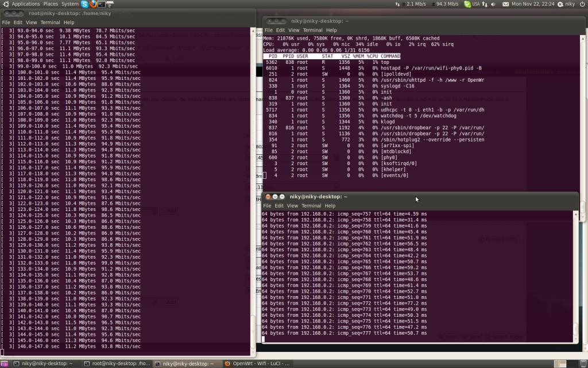
Task: Open Terminal menu in ping window
Action: coord(311,205)
